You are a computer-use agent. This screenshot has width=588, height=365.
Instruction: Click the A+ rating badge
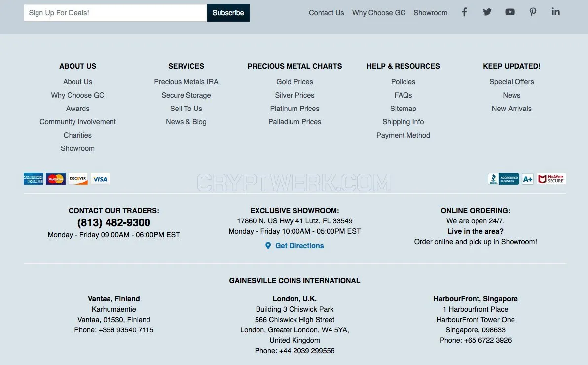528,179
